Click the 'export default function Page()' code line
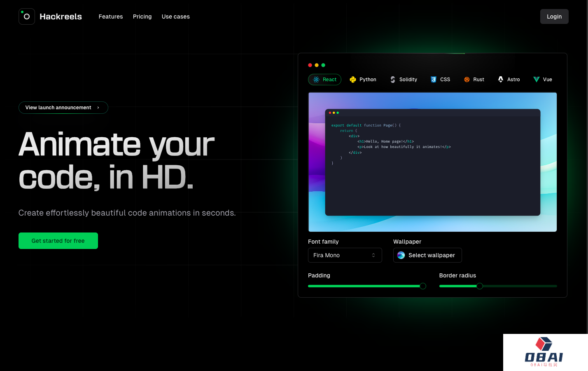This screenshot has width=588, height=371. click(x=366, y=125)
